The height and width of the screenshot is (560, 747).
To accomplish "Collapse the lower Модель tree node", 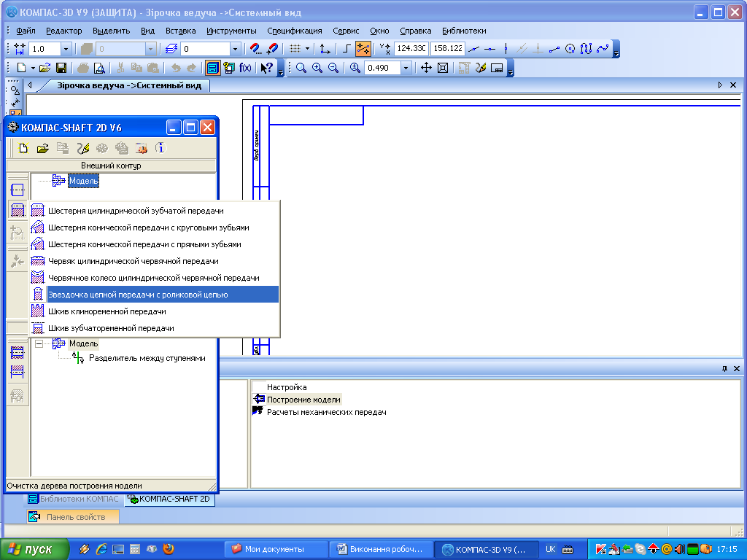I will click(39, 343).
